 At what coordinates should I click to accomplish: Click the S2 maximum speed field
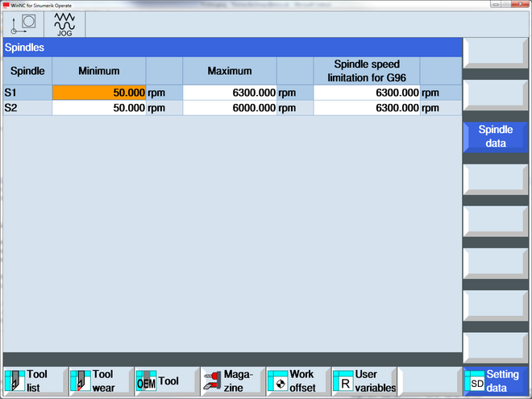[230, 108]
